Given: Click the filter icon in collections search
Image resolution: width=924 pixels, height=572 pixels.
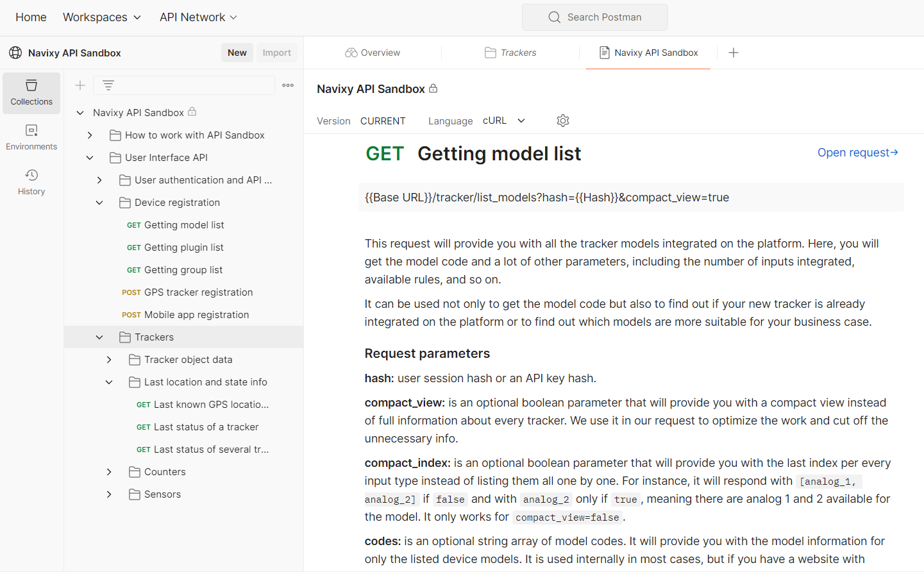Looking at the screenshot, I should tap(108, 85).
